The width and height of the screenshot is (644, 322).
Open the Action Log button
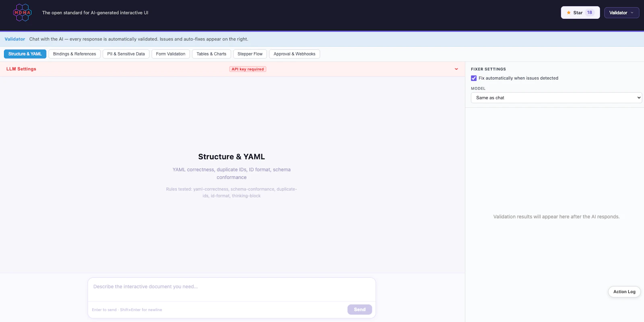tap(624, 292)
